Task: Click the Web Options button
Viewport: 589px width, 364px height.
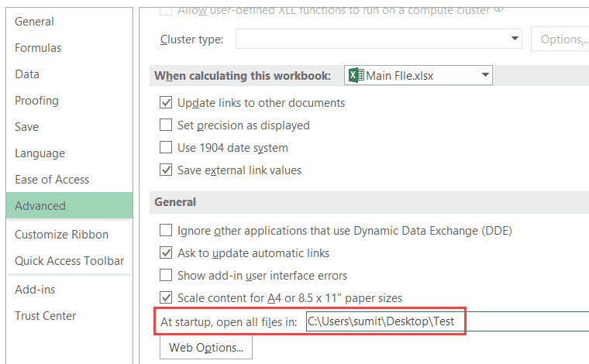Action: tap(206, 348)
